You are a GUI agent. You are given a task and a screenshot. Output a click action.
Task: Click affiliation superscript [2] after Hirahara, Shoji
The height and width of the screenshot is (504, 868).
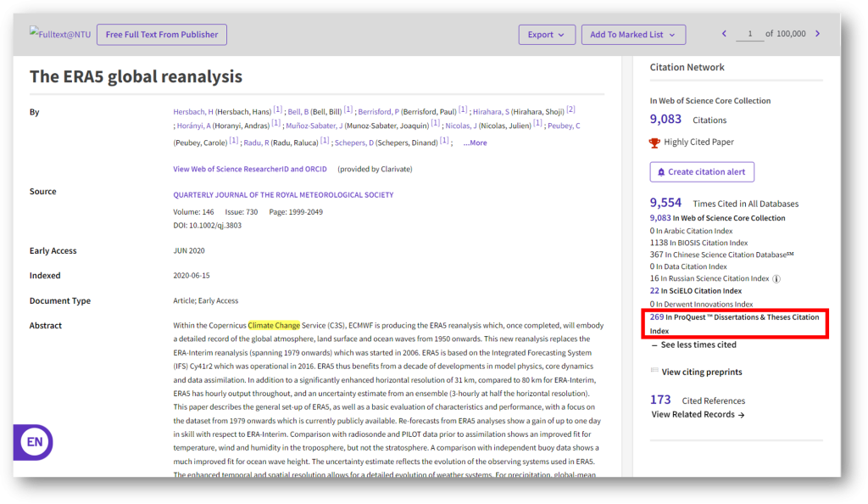pos(570,109)
